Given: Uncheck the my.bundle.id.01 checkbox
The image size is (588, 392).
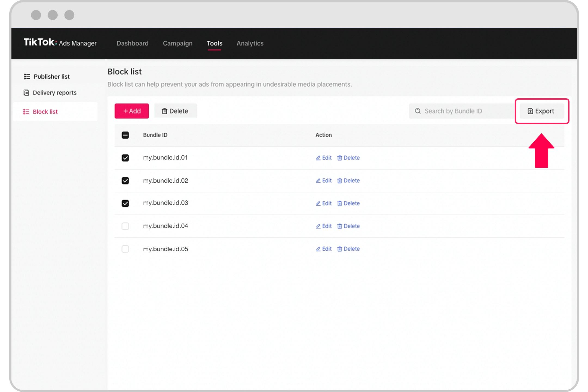Looking at the screenshot, I should pos(125,158).
